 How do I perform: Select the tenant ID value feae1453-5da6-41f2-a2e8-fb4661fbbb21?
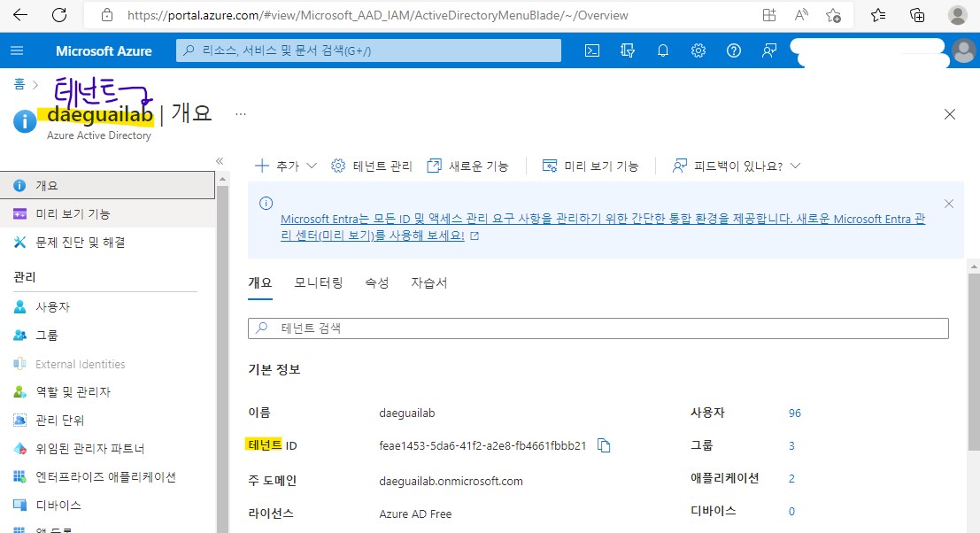pos(482,445)
